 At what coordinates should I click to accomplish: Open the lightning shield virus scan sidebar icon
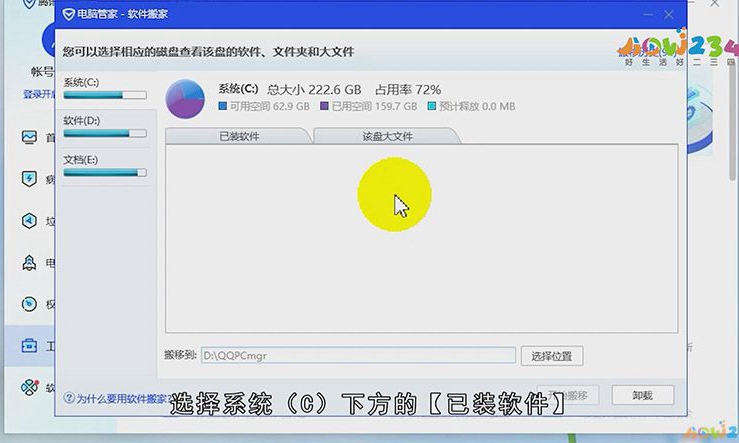(29, 179)
